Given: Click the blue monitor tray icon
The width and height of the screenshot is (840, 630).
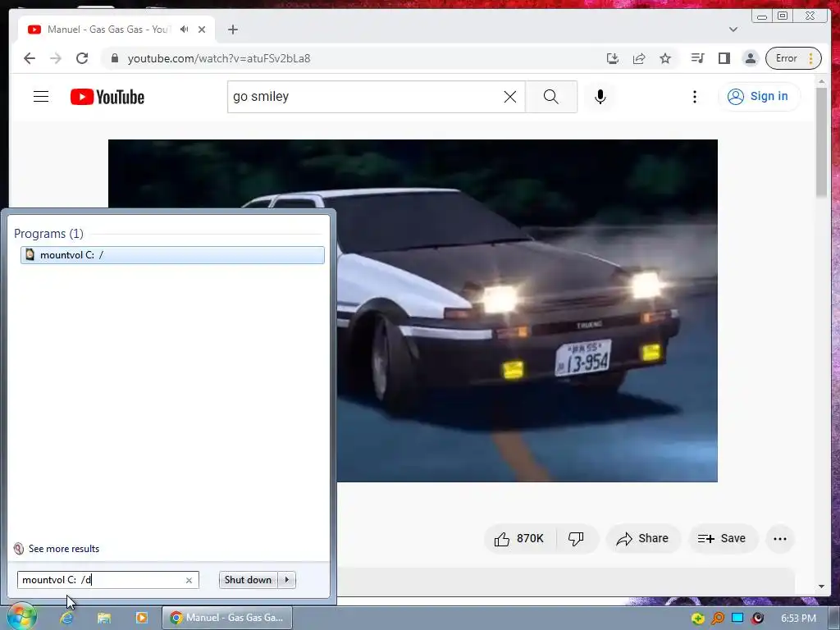Looking at the screenshot, I should pos(737,619).
